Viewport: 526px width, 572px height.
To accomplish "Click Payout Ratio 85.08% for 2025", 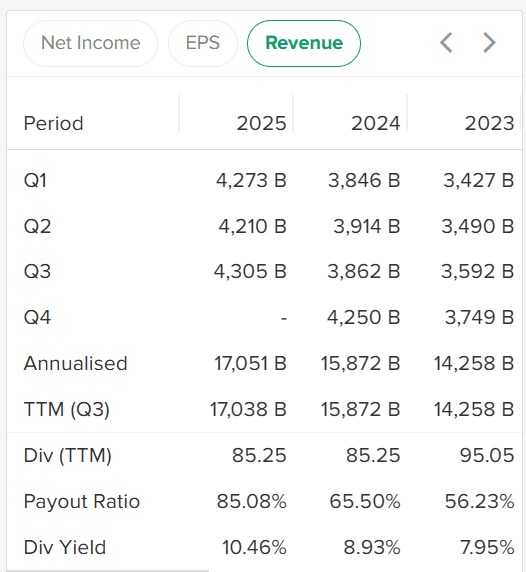I will pyautogui.click(x=252, y=501).
